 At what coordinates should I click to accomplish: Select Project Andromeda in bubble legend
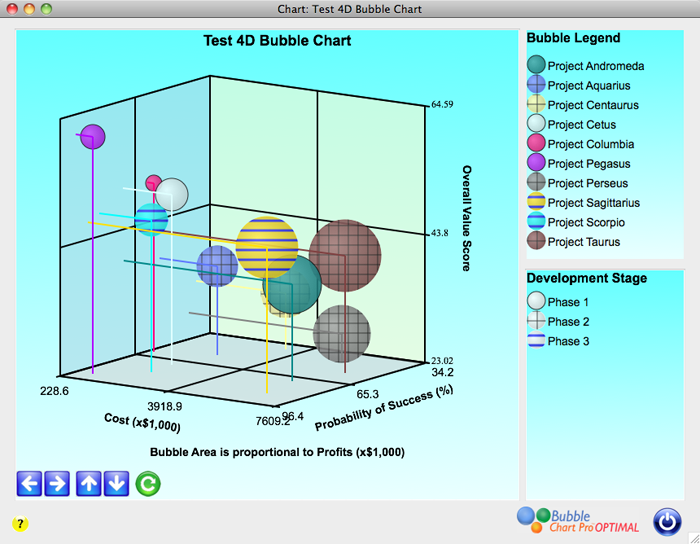(x=586, y=66)
